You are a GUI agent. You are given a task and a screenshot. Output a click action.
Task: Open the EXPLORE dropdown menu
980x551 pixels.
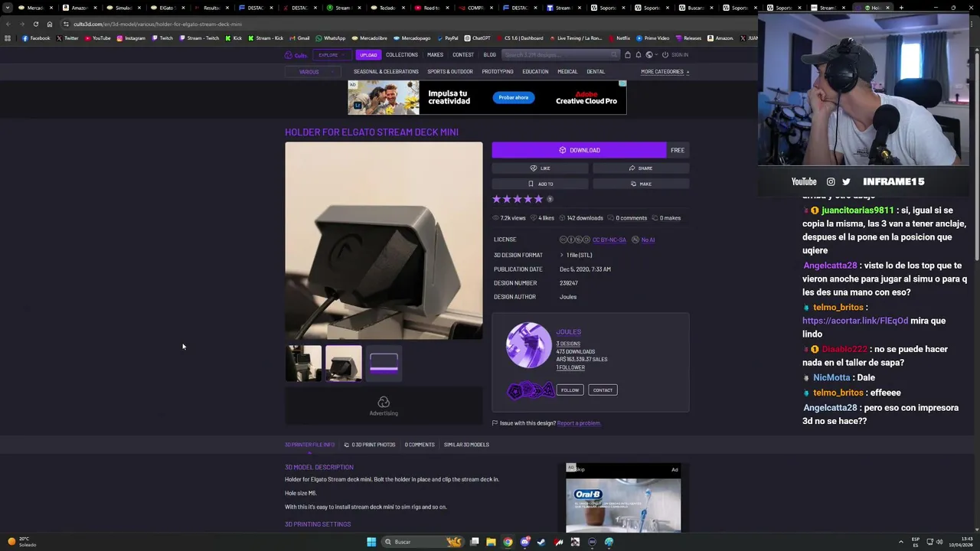point(332,55)
